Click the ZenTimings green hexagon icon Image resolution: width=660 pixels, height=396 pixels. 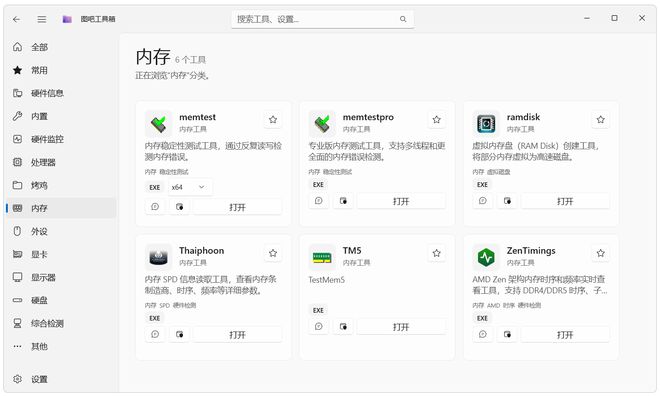[x=486, y=257]
